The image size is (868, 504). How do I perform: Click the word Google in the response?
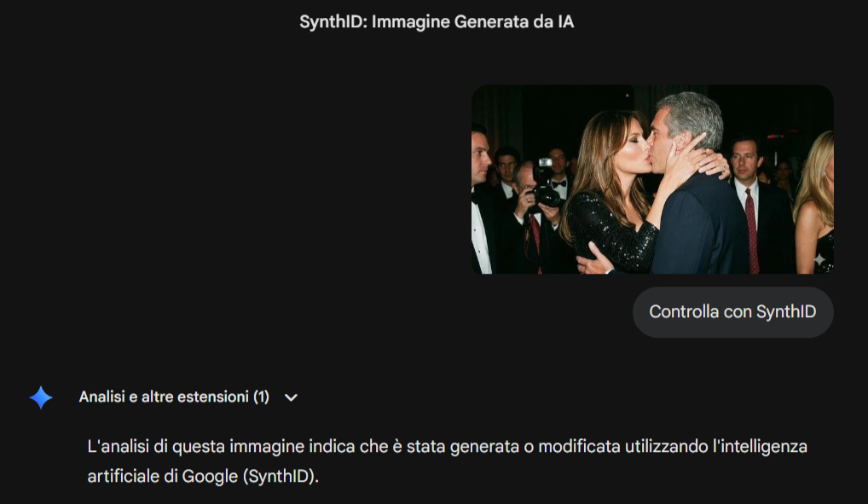tap(210, 477)
